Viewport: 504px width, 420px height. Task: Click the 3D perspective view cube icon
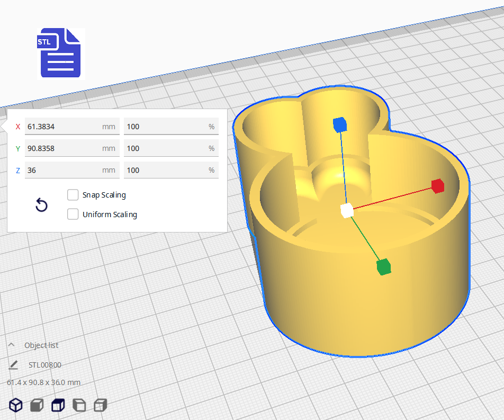(x=16, y=406)
